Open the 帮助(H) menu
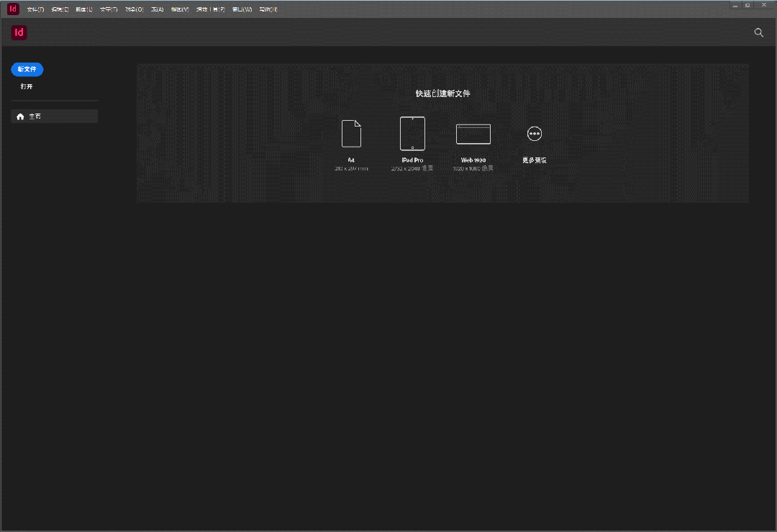Viewport: 777px width, 532px height. [x=268, y=9]
